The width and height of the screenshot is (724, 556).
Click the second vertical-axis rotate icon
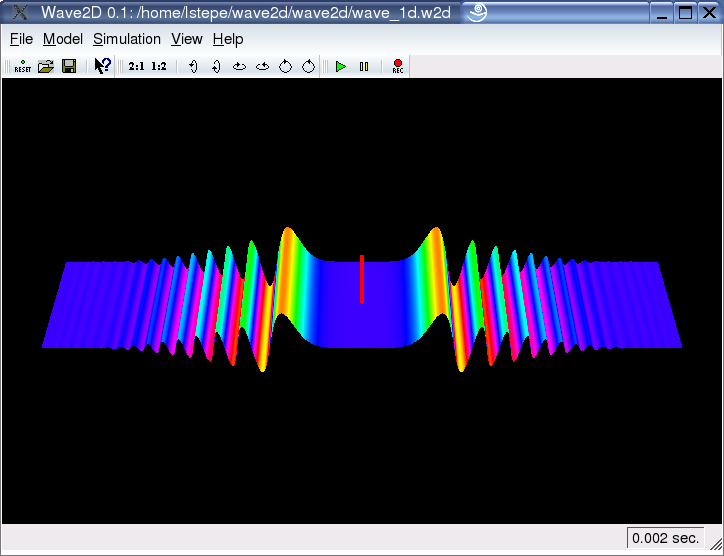click(216, 67)
